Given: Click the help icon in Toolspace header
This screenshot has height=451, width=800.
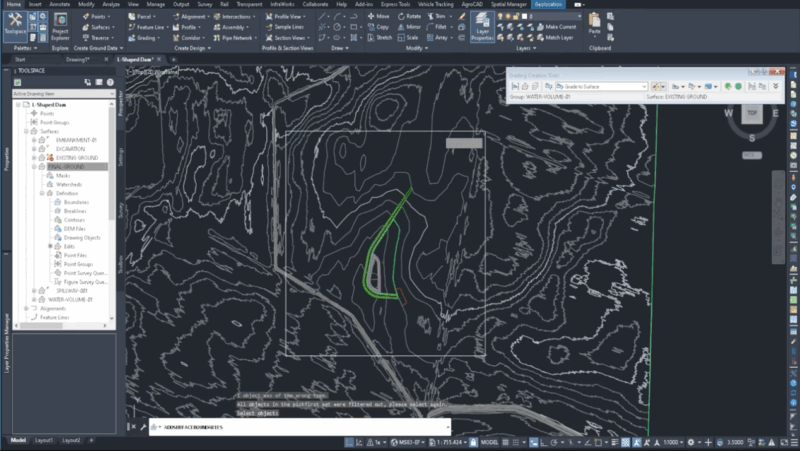Looking at the screenshot, I should (x=110, y=82).
